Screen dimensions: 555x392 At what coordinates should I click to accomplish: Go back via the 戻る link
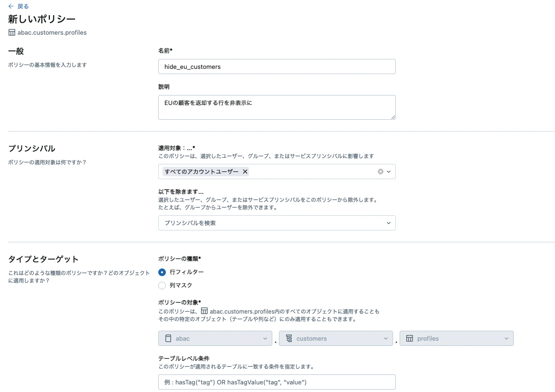(x=23, y=6)
